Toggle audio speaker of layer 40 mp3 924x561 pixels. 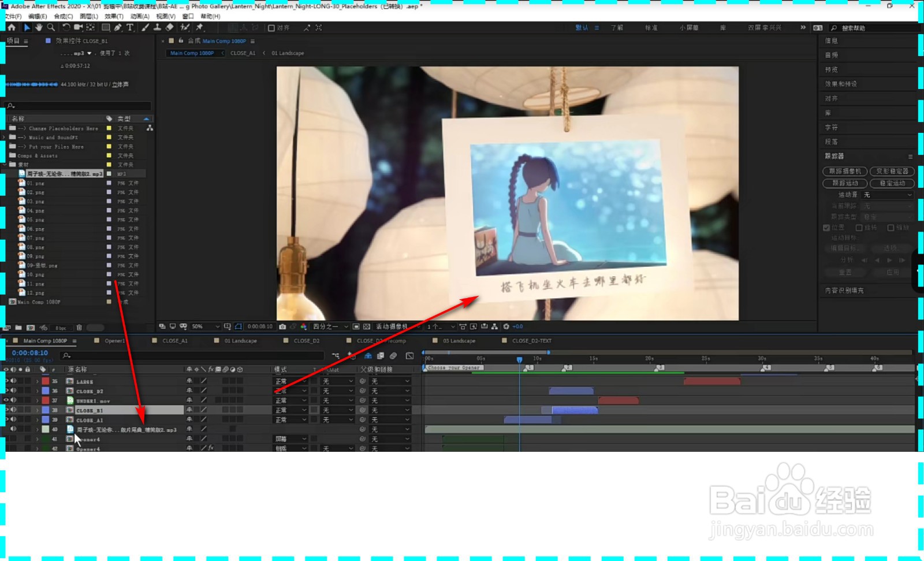pos(14,429)
